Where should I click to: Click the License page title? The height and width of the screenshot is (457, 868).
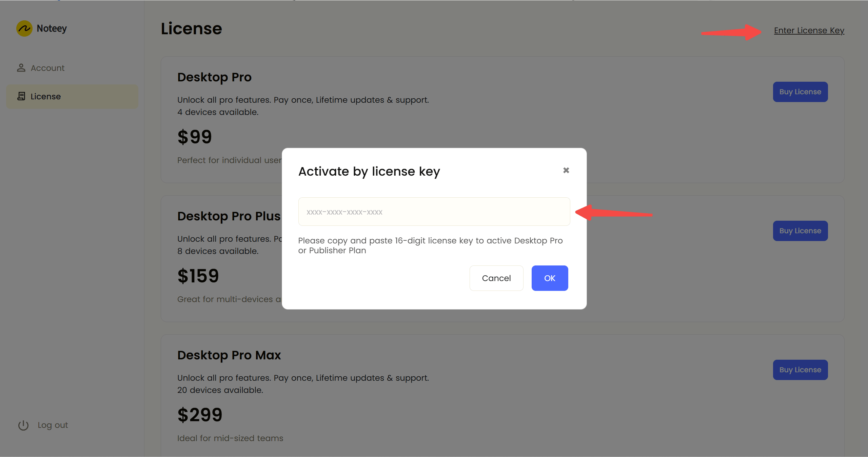pos(191,28)
